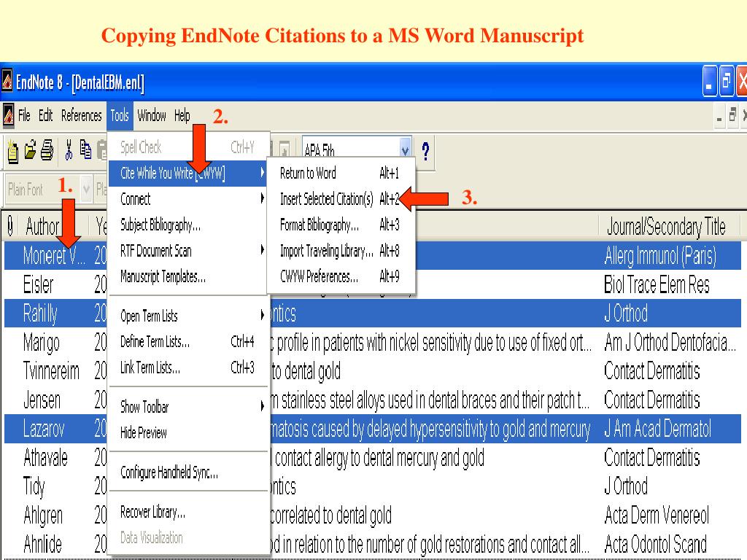Image resolution: width=747 pixels, height=560 pixels.
Task: Click the blue question mark Help icon
Action: 425,151
